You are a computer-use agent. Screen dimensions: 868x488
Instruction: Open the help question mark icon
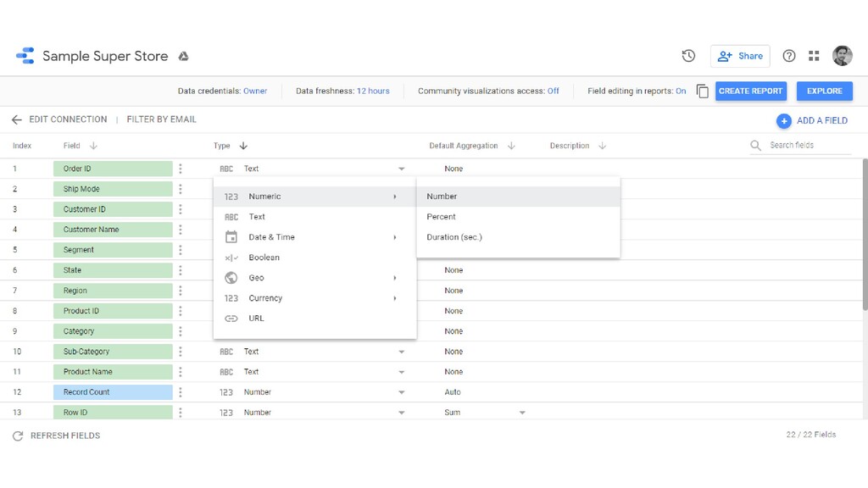click(789, 56)
